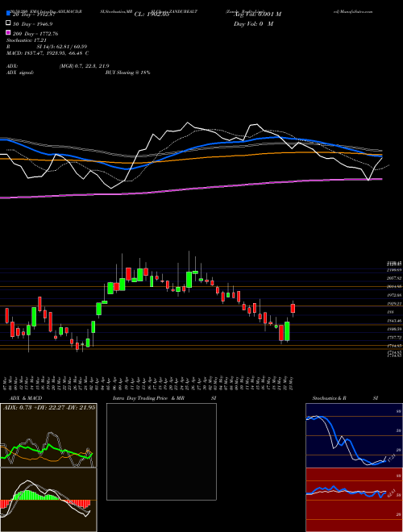The height and width of the screenshot is (532, 403).
Task: Click the red RSI mini chart
Action: coord(354,500)
